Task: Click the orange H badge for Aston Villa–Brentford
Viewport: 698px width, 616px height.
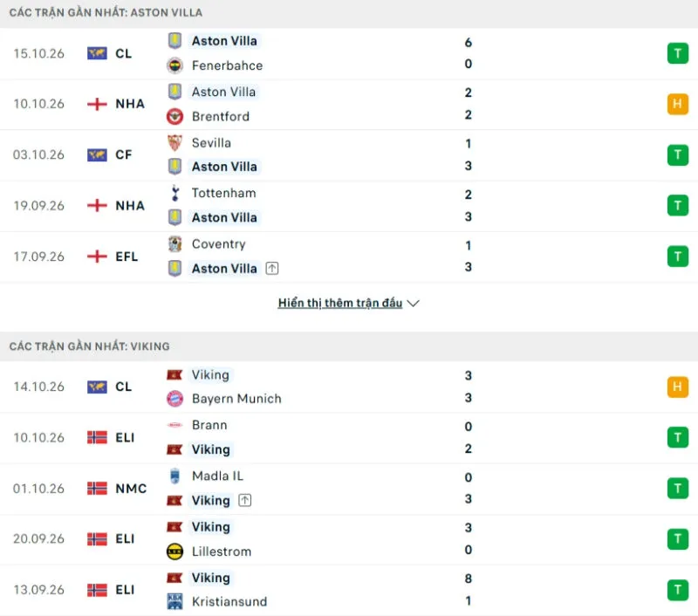Action: 678,104
